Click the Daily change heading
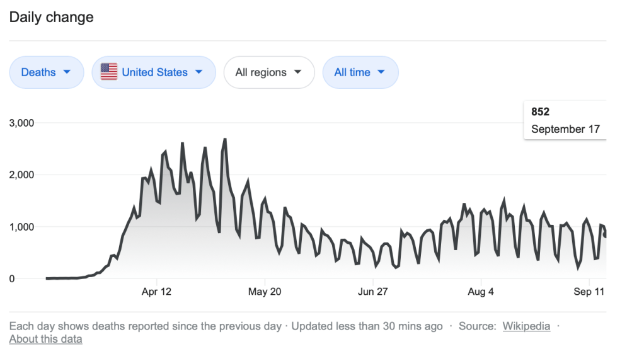This screenshot has width=644, height=361. [x=52, y=18]
